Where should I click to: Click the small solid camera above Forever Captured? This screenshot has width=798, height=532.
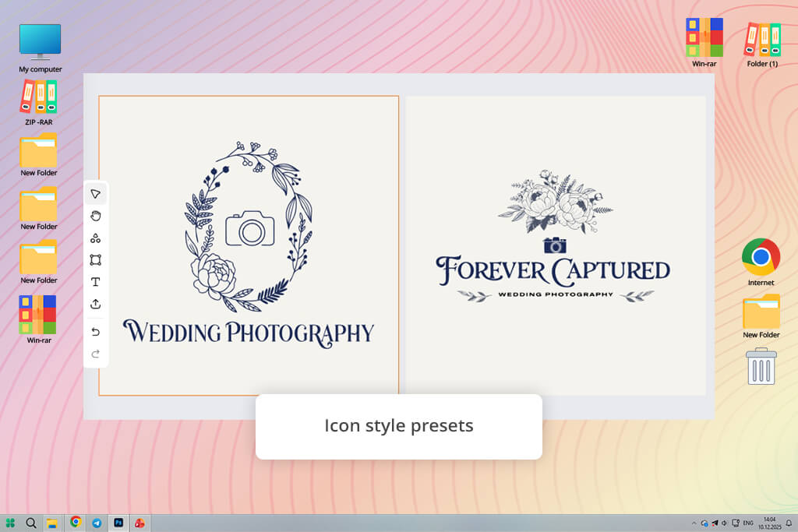[x=555, y=245]
